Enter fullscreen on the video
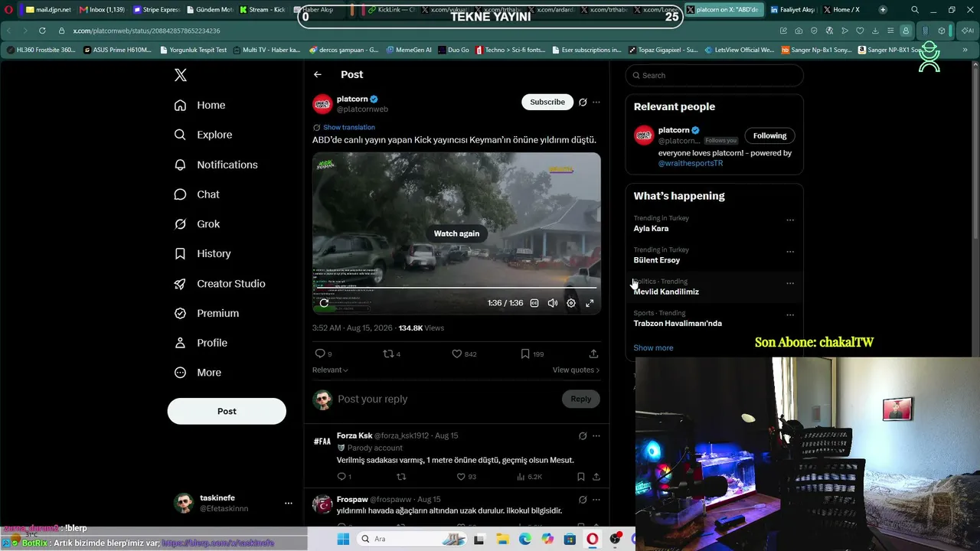Screen dimensions: 980x551 pos(590,303)
